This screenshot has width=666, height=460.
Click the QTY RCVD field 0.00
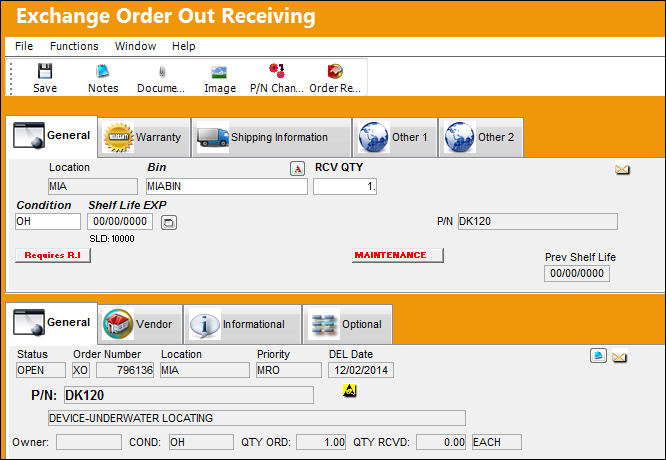(x=441, y=442)
